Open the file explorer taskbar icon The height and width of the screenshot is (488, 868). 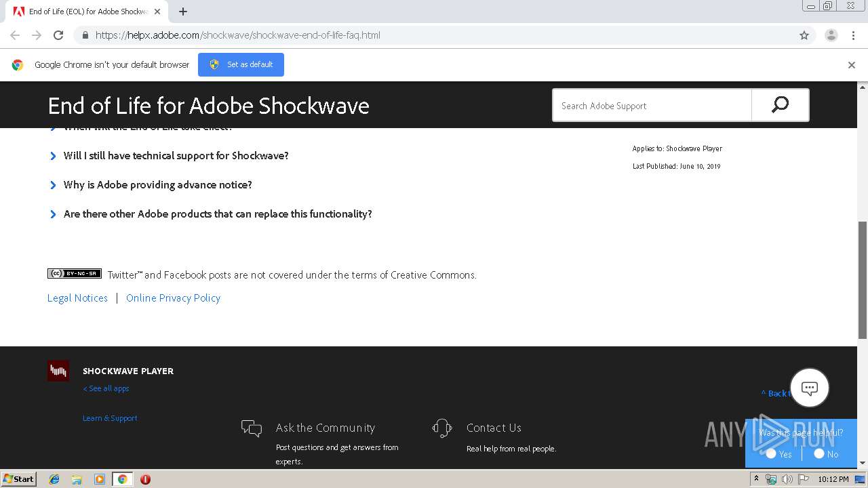(77, 479)
